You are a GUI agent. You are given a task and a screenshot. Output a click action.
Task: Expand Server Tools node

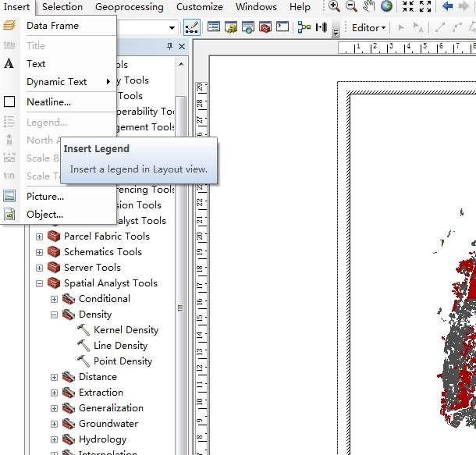coord(39,268)
